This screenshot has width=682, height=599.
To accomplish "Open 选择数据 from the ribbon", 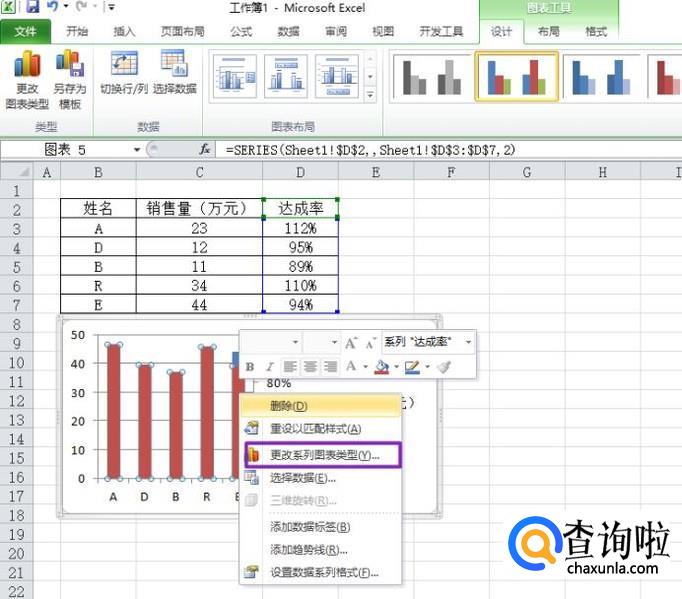I will coord(175,72).
